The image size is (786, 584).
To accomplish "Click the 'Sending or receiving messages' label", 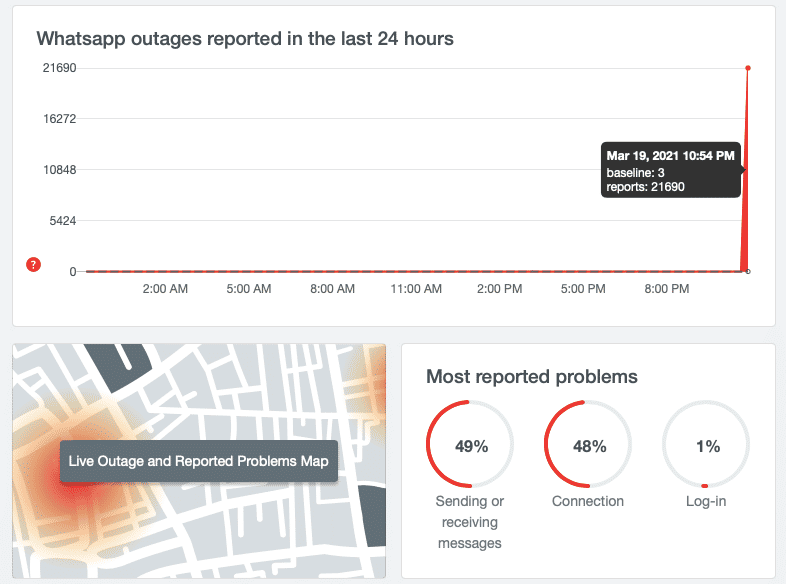I will pos(470,522).
